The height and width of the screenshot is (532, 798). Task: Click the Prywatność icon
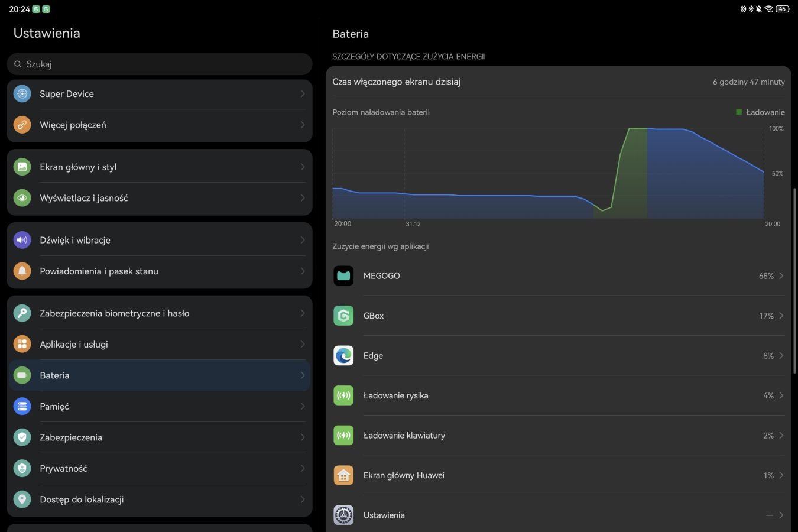[22, 468]
